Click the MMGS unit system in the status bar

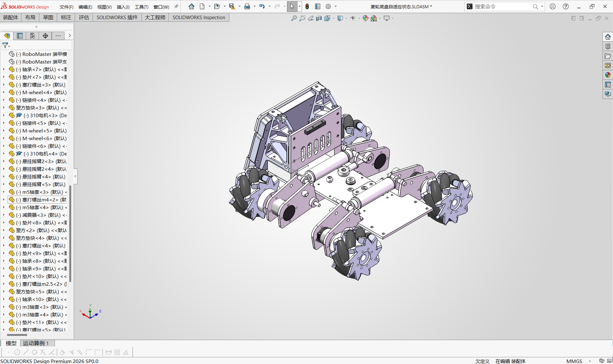[x=574, y=361]
